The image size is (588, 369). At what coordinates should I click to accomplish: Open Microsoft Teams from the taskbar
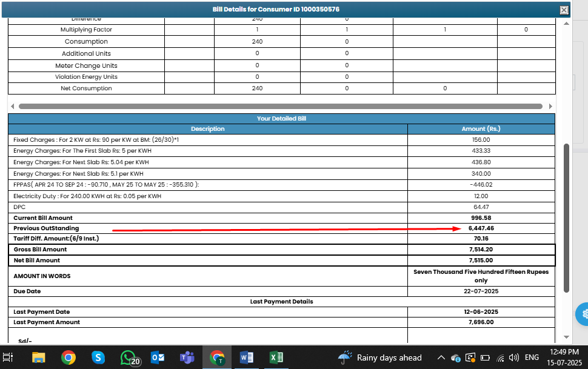click(x=187, y=357)
